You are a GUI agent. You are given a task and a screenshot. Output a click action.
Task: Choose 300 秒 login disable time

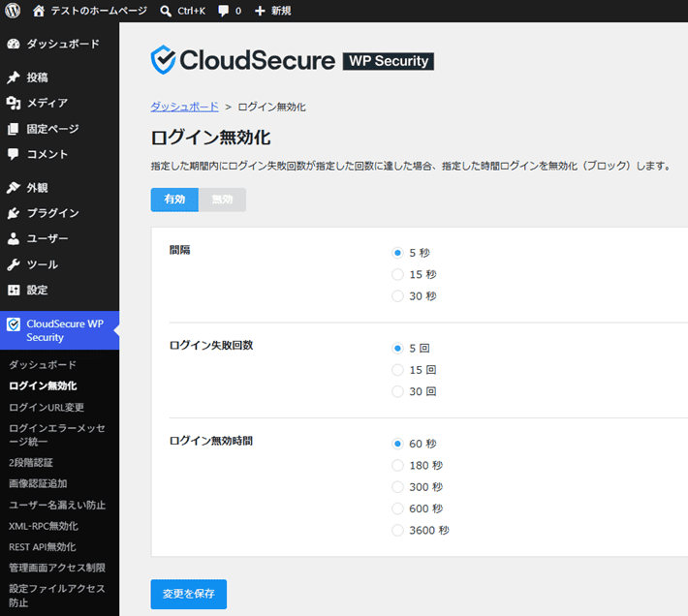[397, 486]
